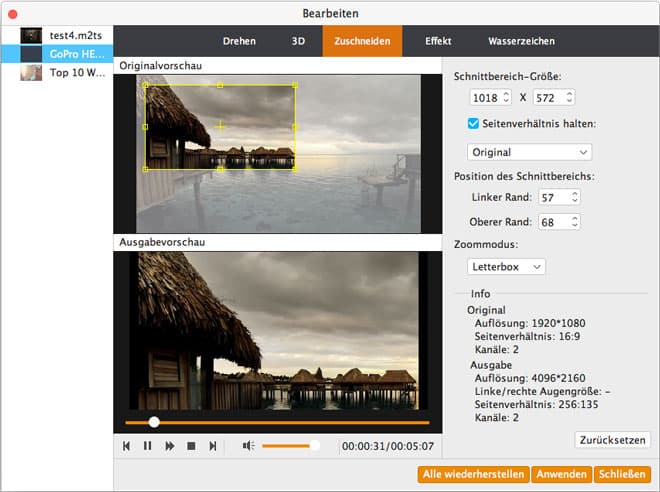Screen dimensions: 660x492
Task: Toggle the Seitenverhältnis halten checkbox
Action: pos(474,124)
